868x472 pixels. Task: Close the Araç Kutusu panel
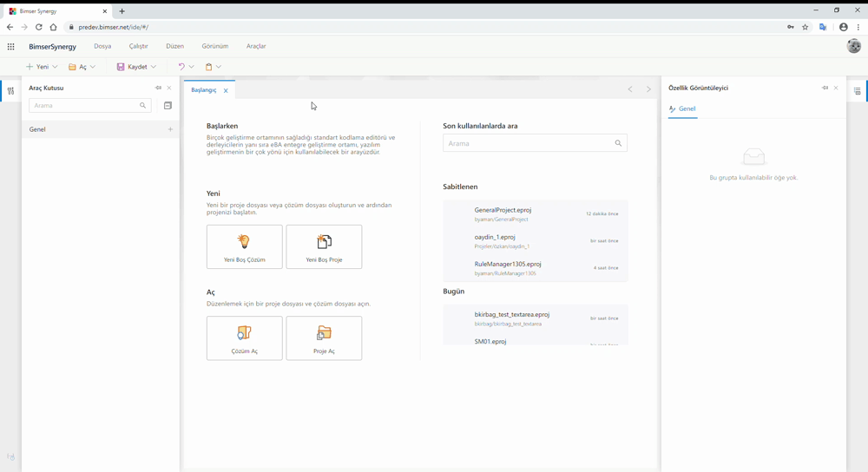pos(169,88)
